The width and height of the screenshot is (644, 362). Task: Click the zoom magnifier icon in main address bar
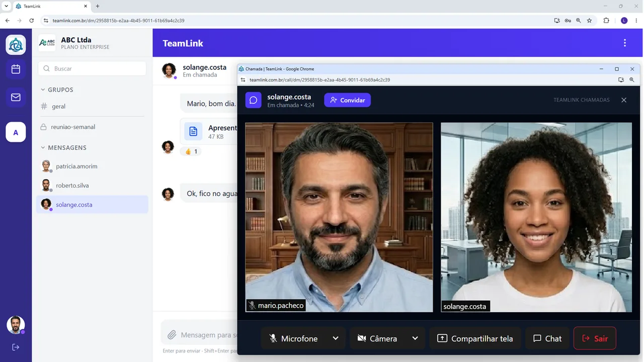(x=579, y=21)
